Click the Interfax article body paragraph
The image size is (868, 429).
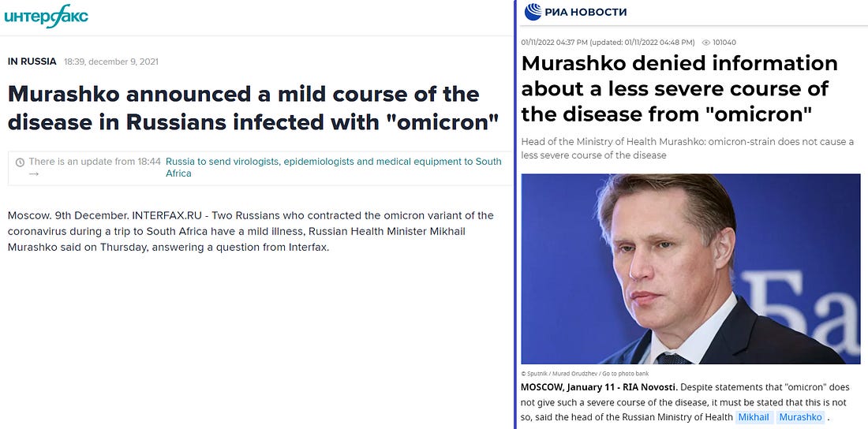coord(251,231)
